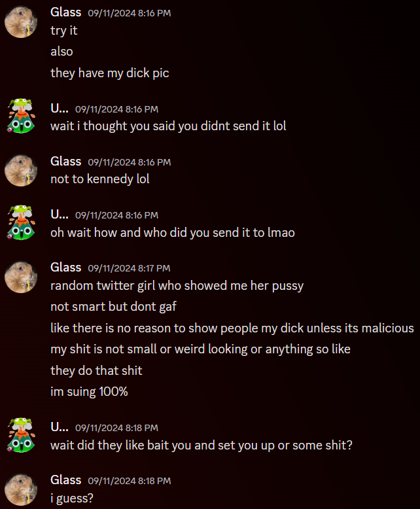
Task: Open the Glass username at the 8:17 PM message
Action: 65,268
